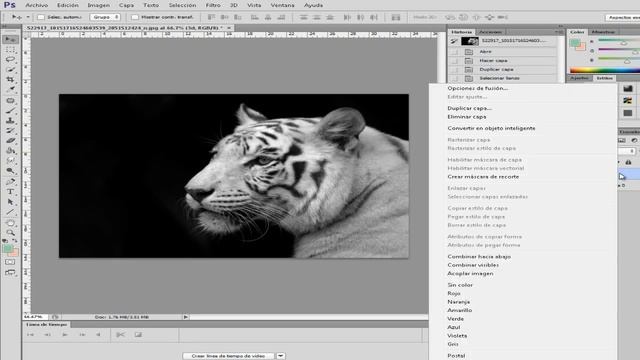Select the Path Selection tool
640x360 pixels.
click(10, 202)
